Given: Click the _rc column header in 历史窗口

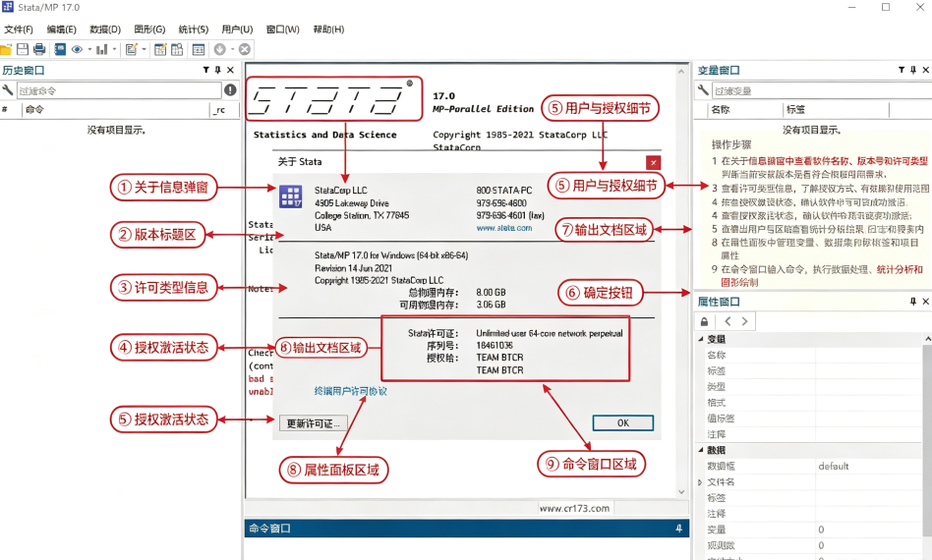Looking at the screenshot, I should tap(225, 109).
